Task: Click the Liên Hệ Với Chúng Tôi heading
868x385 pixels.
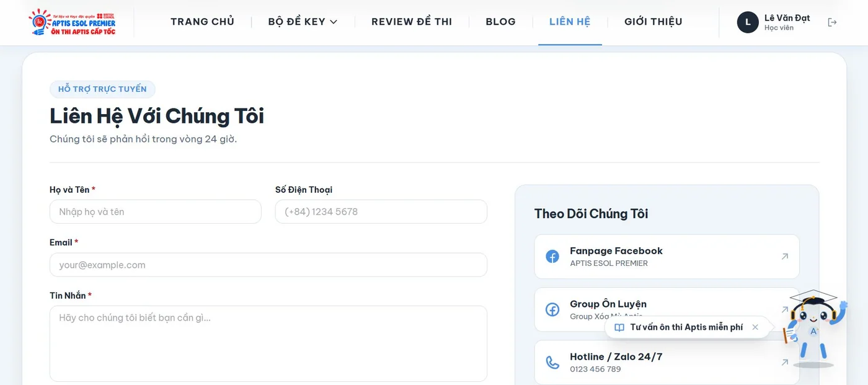Action: click(x=157, y=116)
